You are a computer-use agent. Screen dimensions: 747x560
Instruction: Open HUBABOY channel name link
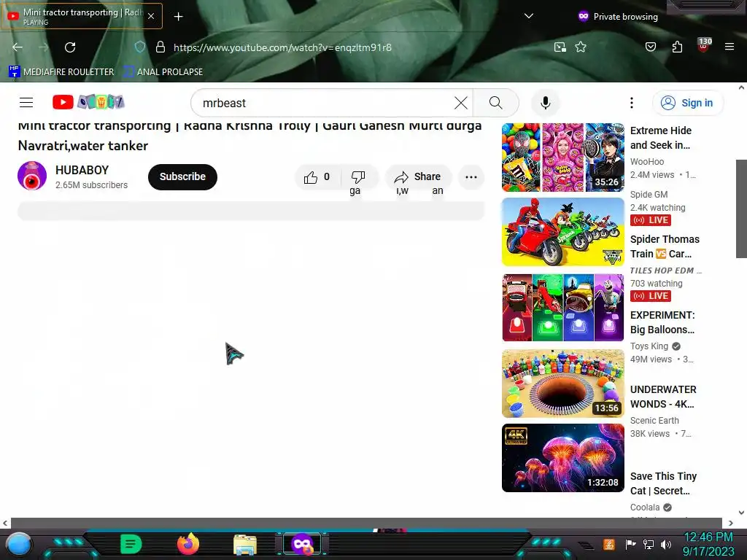point(82,171)
